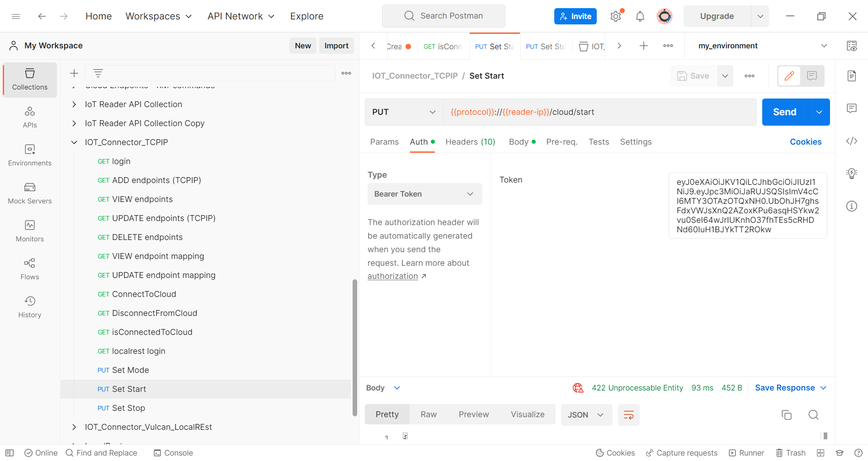Open the Collections sidebar panel

point(30,80)
